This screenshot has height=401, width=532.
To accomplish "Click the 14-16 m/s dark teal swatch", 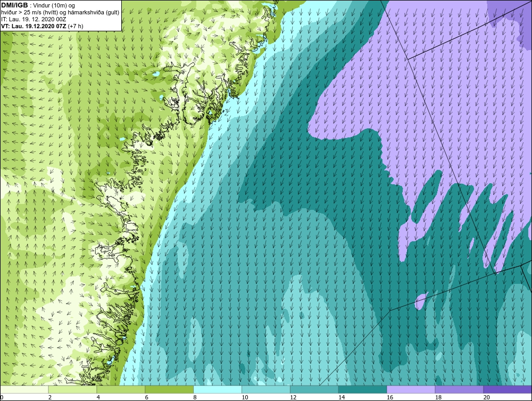I will coord(363,389).
